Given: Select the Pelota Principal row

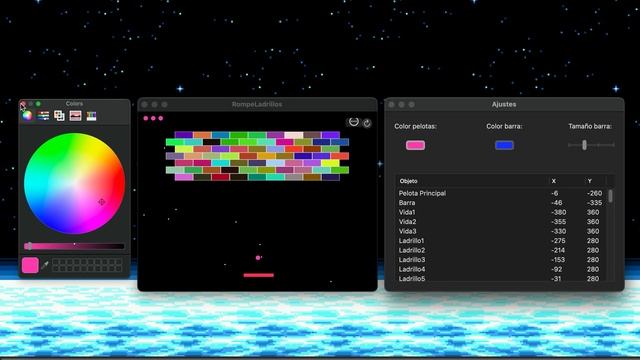Looking at the screenshot, I should click(502, 193).
